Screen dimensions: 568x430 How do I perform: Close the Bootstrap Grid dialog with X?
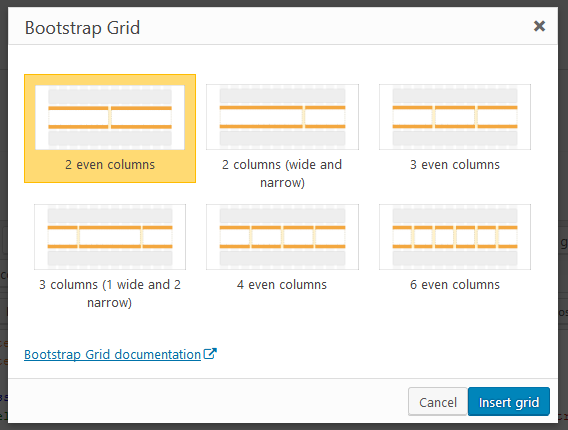(539, 26)
